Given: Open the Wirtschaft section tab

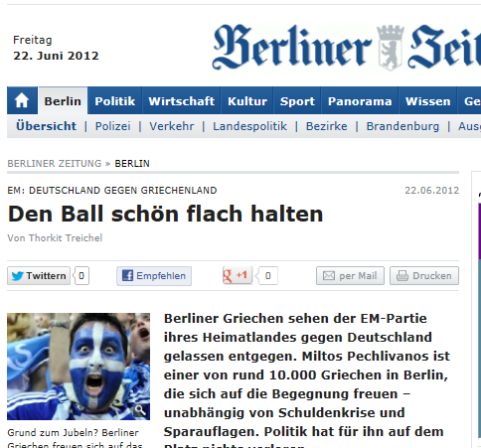Looking at the screenshot, I should (x=181, y=101).
